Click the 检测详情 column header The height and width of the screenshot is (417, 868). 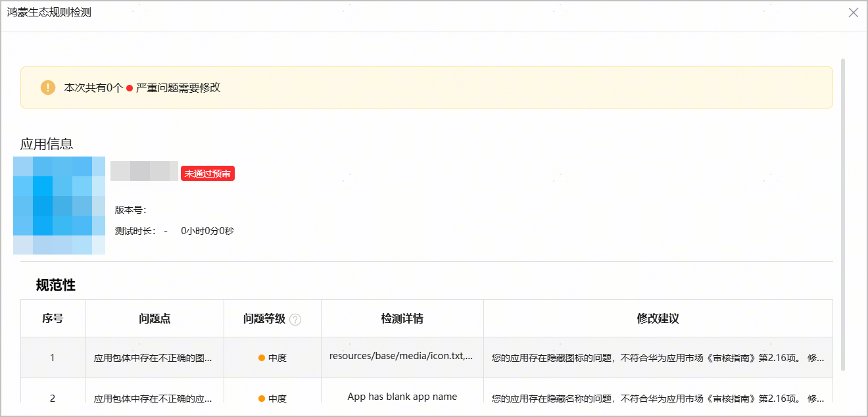[x=402, y=319]
